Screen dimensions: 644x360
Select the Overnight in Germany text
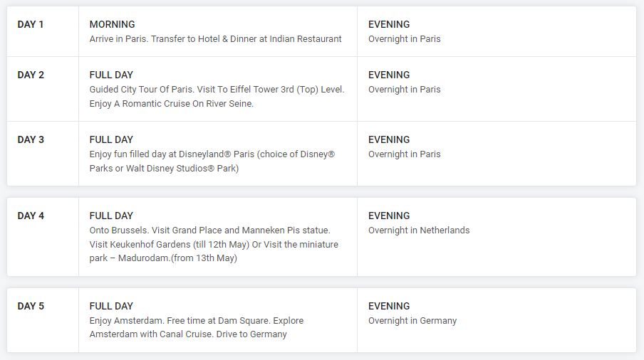coord(412,321)
